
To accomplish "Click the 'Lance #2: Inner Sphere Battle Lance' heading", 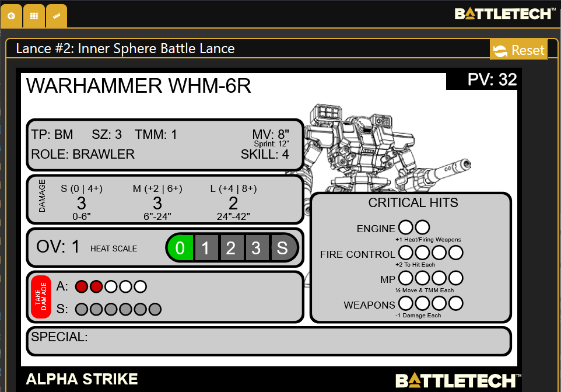I will pyautogui.click(x=125, y=48).
